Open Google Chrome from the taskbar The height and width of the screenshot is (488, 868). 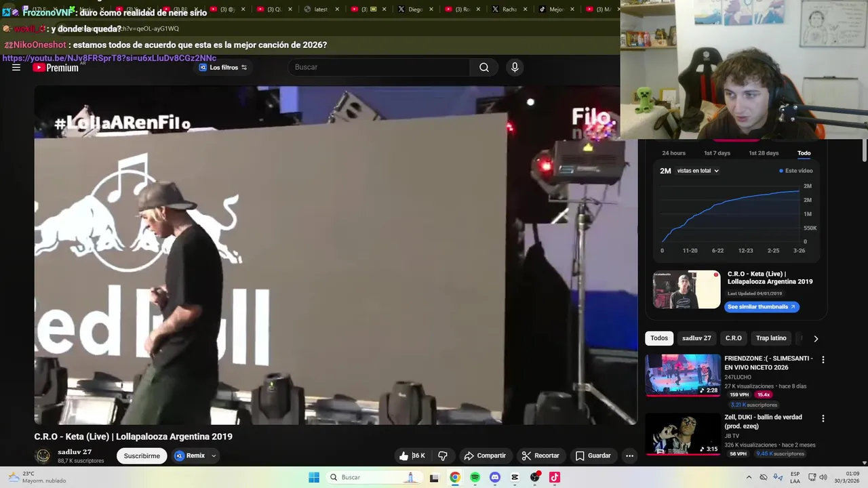[x=455, y=477]
